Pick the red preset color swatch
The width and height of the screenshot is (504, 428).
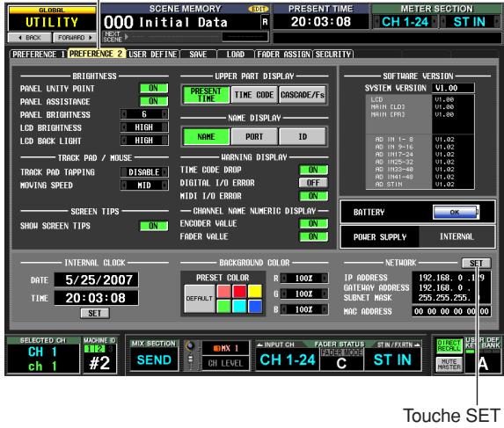(239, 292)
